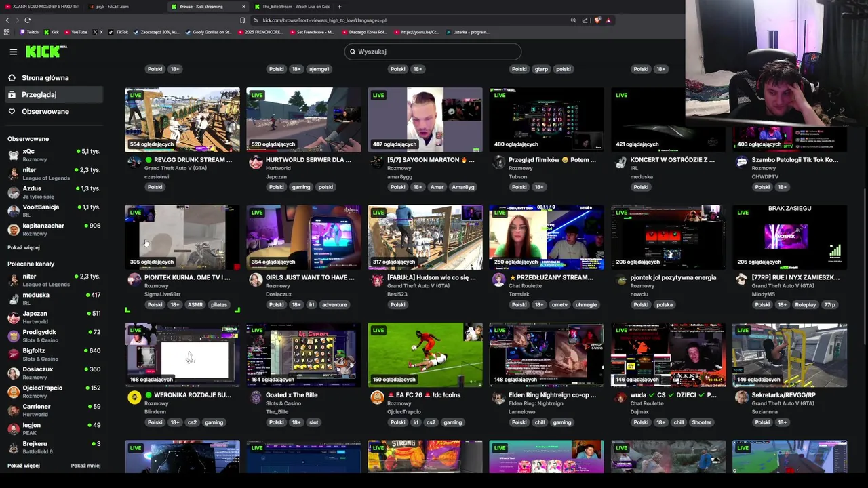This screenshot has height=488, width=868.
Task: Click the Roleplay tag
Action: click(806, 305)
